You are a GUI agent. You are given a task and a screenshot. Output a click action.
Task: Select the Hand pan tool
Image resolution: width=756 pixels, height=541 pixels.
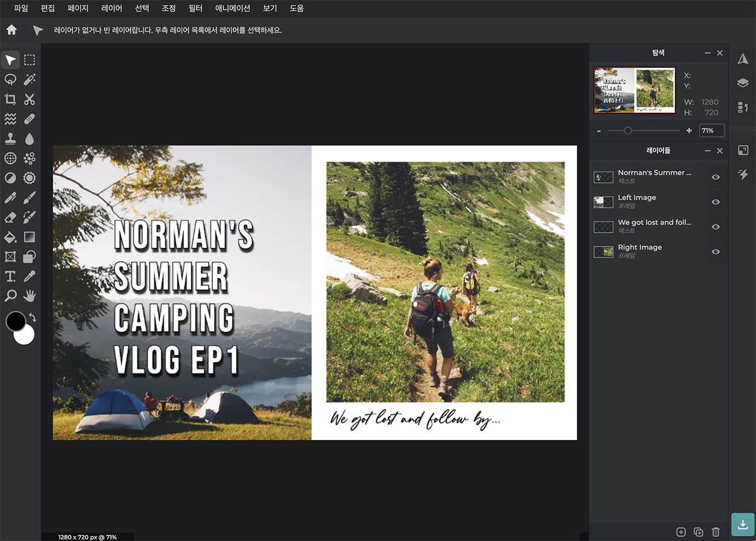click(x=30, y=295)
